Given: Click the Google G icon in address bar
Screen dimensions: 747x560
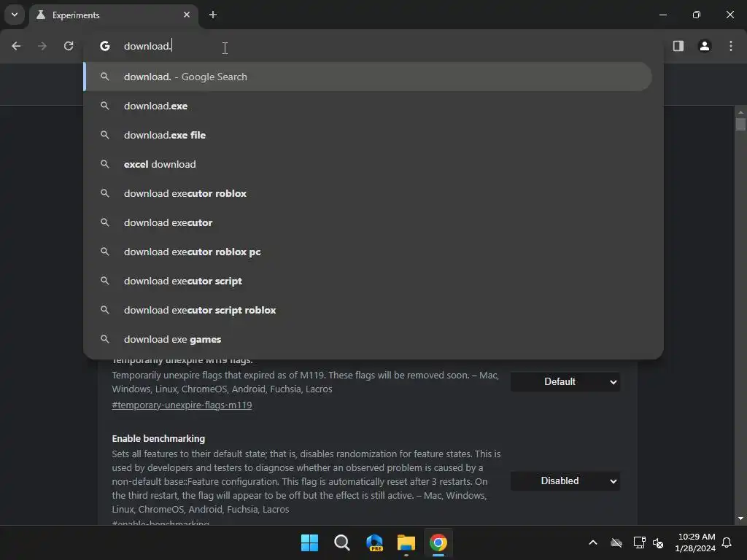Looking at the screenshot, I should pyautogui.click(x=105, y=46).
